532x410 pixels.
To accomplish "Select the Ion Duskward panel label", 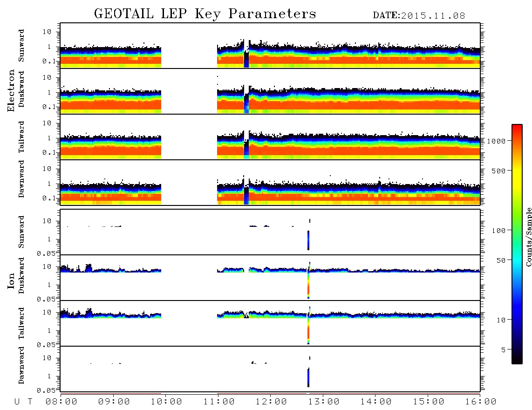I will click(21, 275).
